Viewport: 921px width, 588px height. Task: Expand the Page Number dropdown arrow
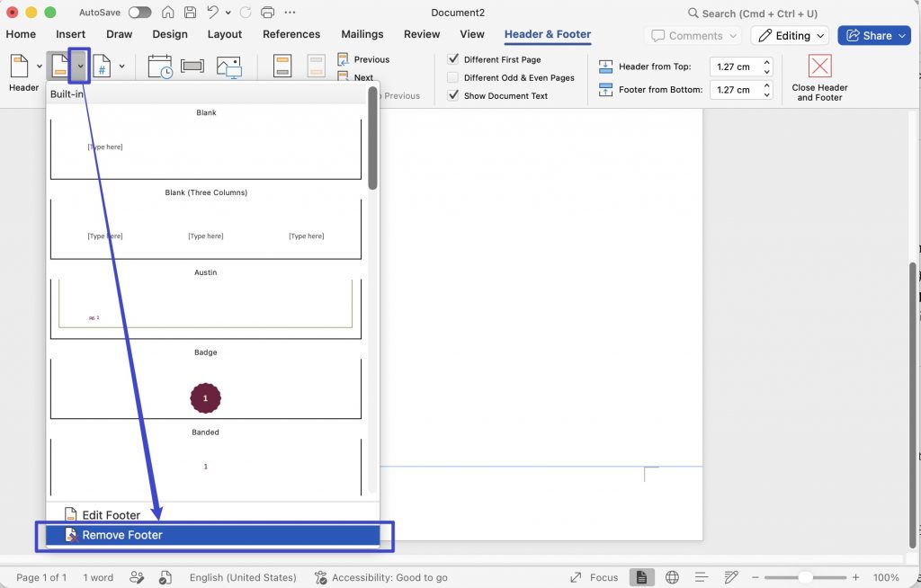point(121,66)
